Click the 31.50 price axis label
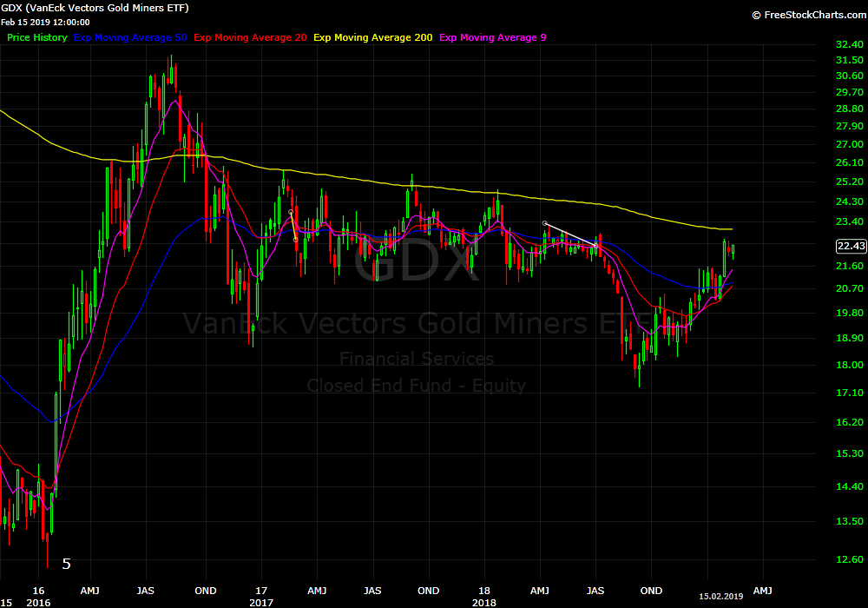Viewport: 868px width, 608px height. (850, 60)
